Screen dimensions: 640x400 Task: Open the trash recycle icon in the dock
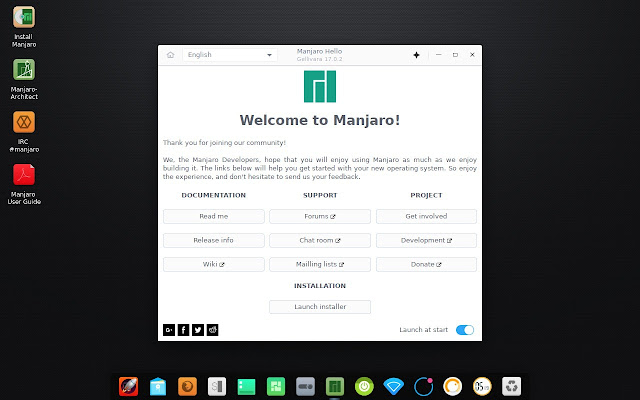pyautogui.click(x=511, y=386)
